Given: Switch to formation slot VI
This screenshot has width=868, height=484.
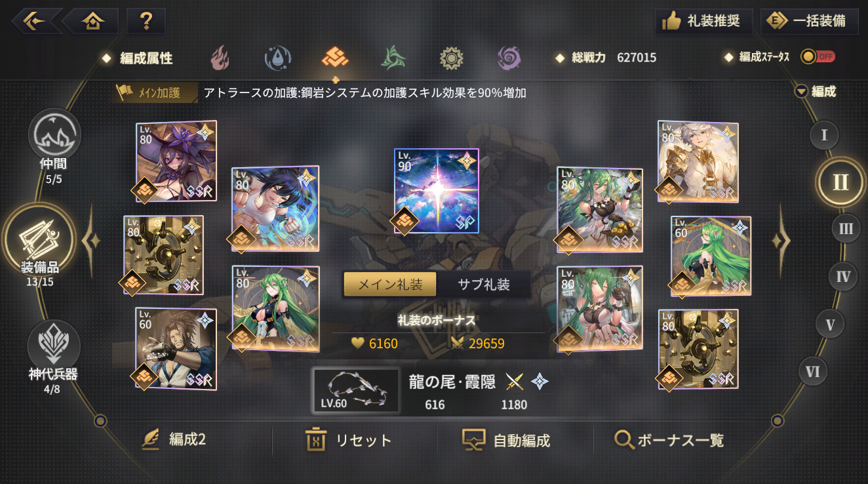Looking at the screenshot, I should click(x=813, y=372).
